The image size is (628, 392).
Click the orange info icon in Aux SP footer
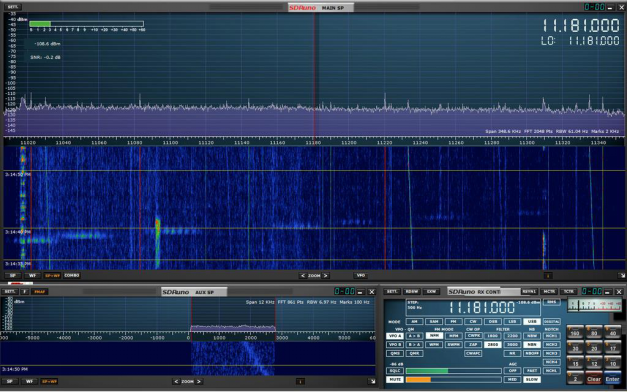tap(300, 382)
